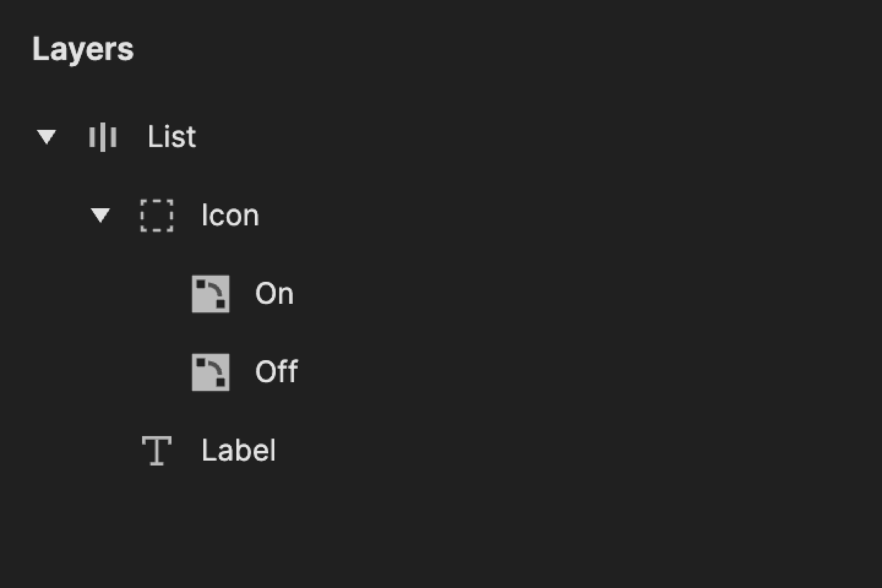Select the Off layer
The width and height of the screenshot is (882, 588).
click(x=276, y=372)
